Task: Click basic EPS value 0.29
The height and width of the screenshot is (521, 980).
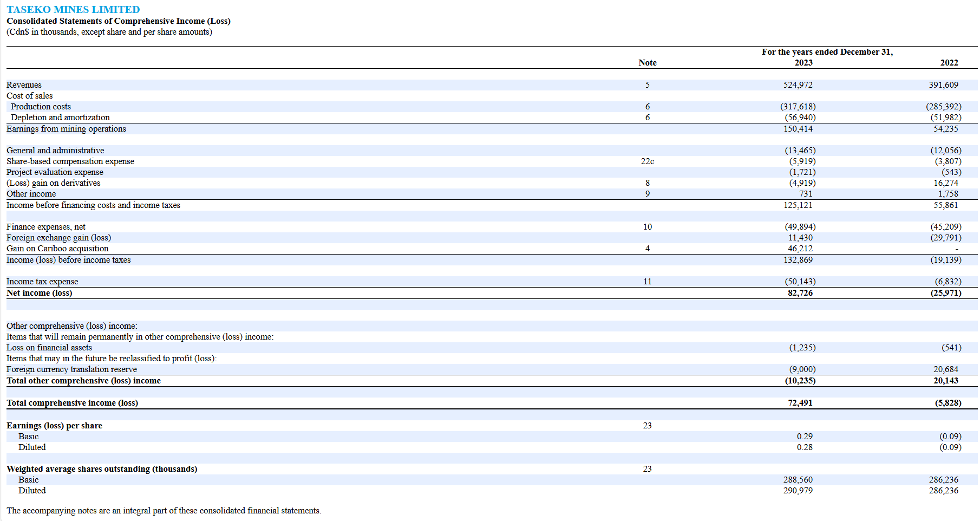Action: pos(805,437)
